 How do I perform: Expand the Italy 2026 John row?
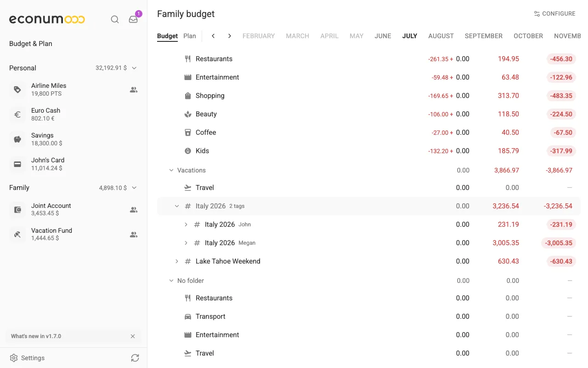186,224
